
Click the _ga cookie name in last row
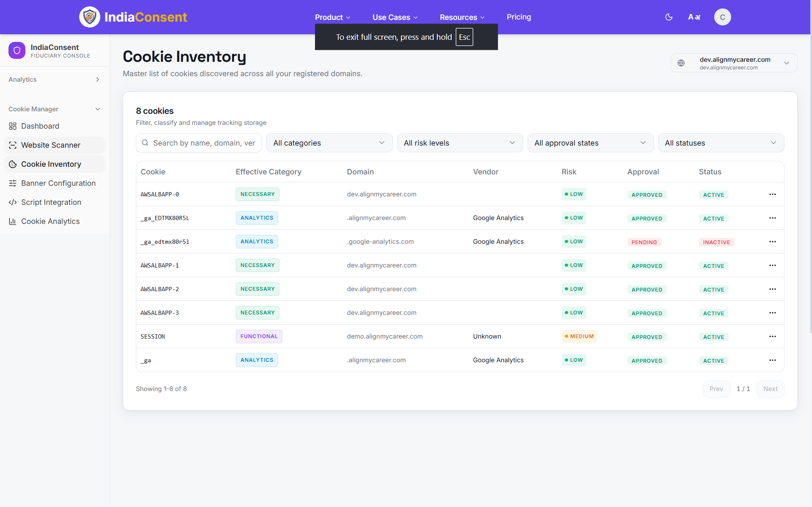(146, 361)
